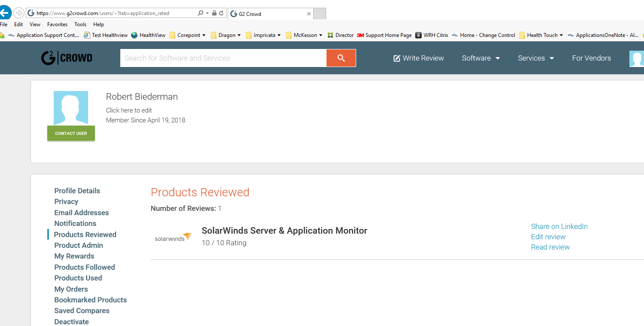Image resolution: width=644 pixels, height=326 pixels.
Task: Click Robert Biederman's profile picture
Action: pos(71,108)
